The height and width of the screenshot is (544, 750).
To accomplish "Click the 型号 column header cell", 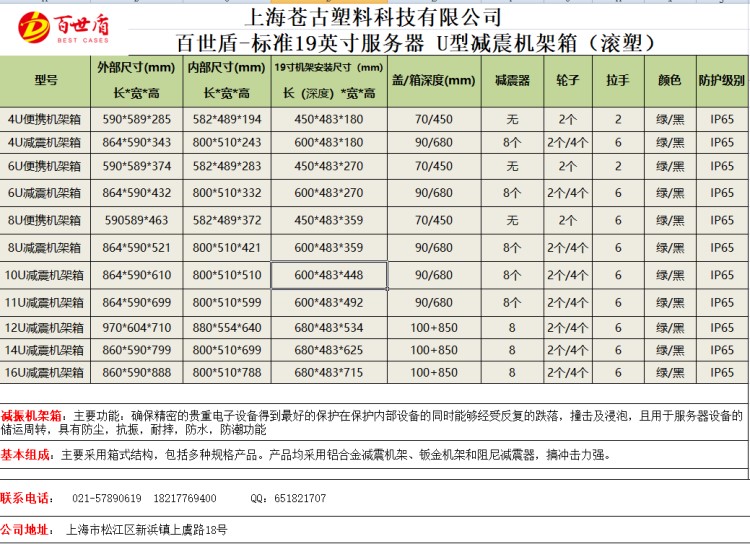I will [x=46, y=80].
